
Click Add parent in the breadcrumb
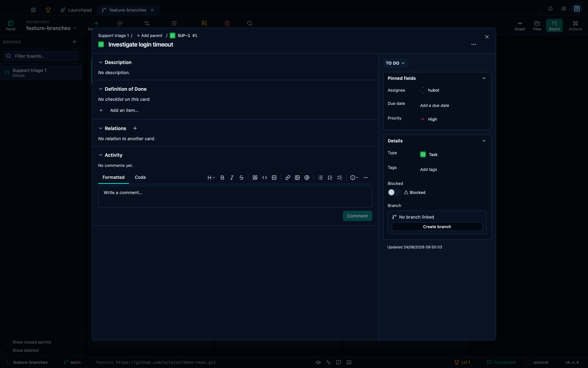coord(150,36)
